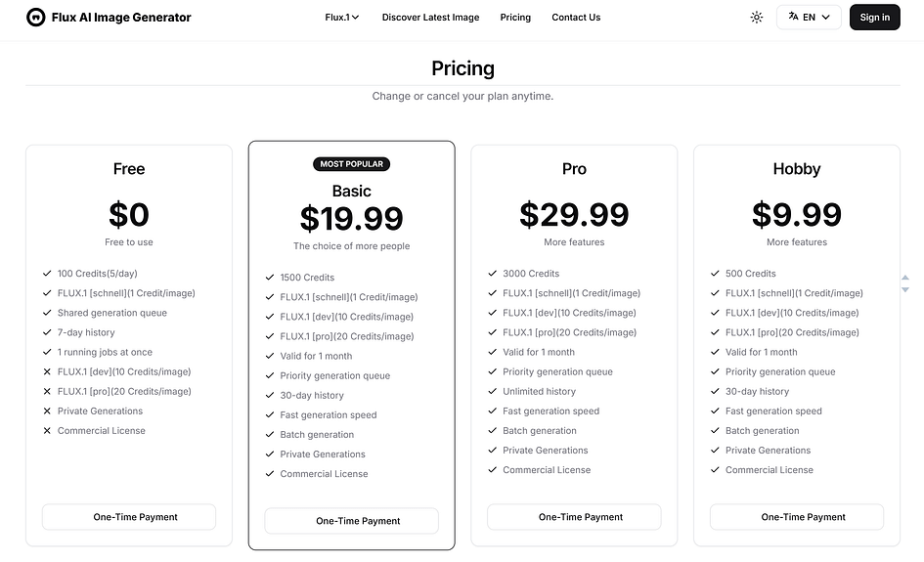Click the checkmark beside 1500 Credits
Screen dimensions: 924x562
pos(270,278)
